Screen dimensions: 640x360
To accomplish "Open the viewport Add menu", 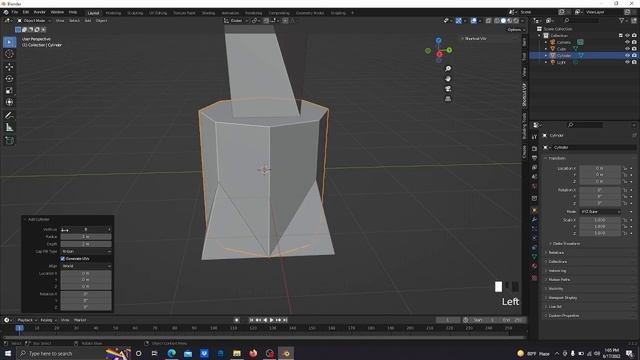I will tap(88, 21).
